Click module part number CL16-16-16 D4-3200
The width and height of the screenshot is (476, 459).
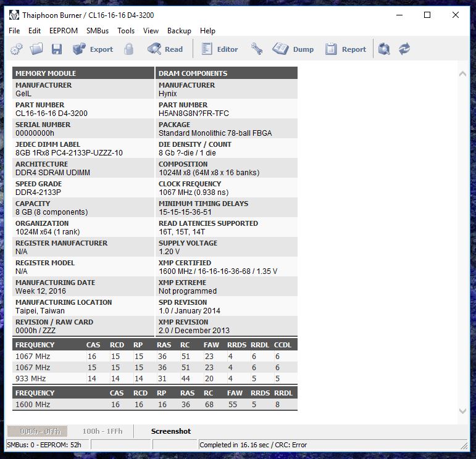coord(51,113)
